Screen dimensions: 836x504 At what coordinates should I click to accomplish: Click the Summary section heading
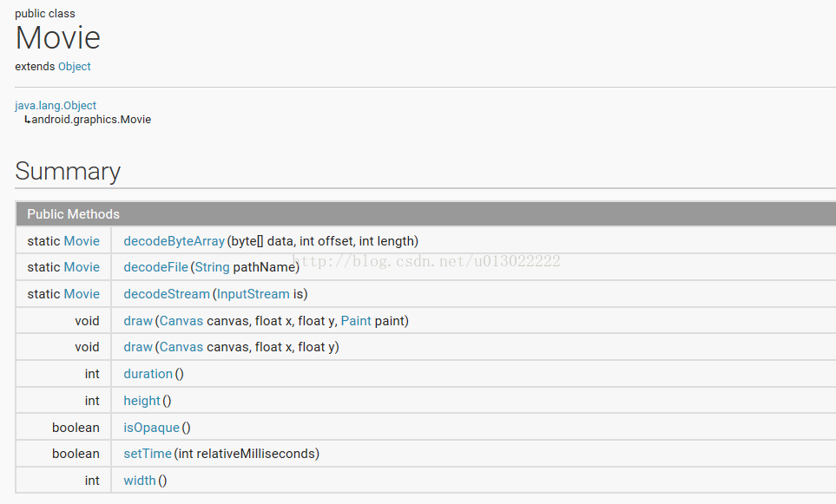click(x=68, y=171)
